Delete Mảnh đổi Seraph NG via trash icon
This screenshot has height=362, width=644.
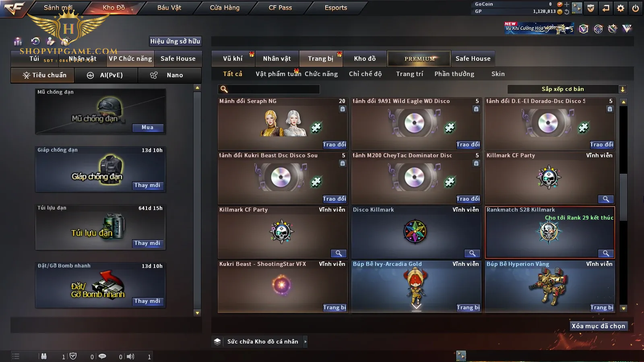tap(343, 109)
